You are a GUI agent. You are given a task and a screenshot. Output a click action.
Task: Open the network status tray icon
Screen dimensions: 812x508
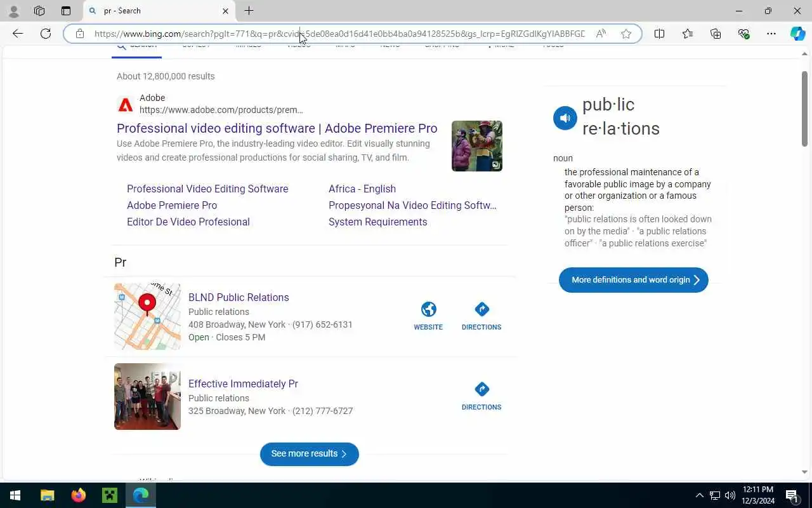coord(715,495)
